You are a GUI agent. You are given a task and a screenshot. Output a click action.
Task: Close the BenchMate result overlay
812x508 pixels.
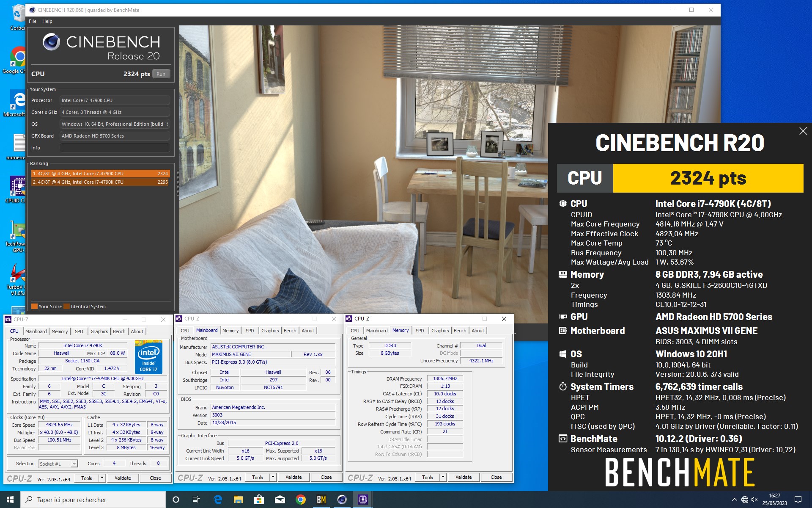tap(803, 131)
